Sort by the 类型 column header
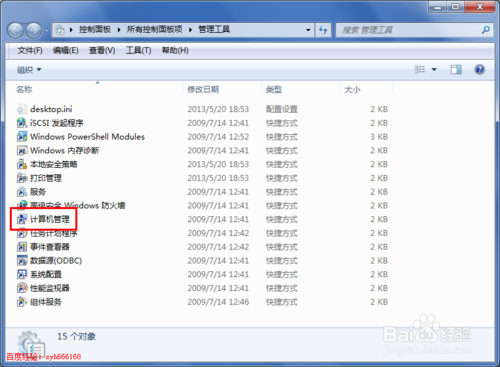This screenshot has width=500, height=367. pos(301,89)
